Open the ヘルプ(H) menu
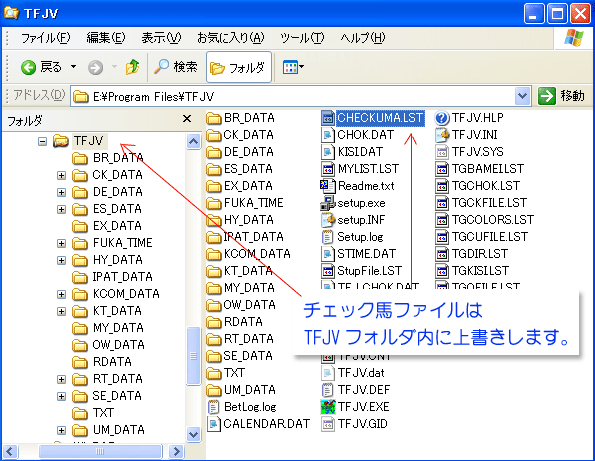 tap(362, 38)
